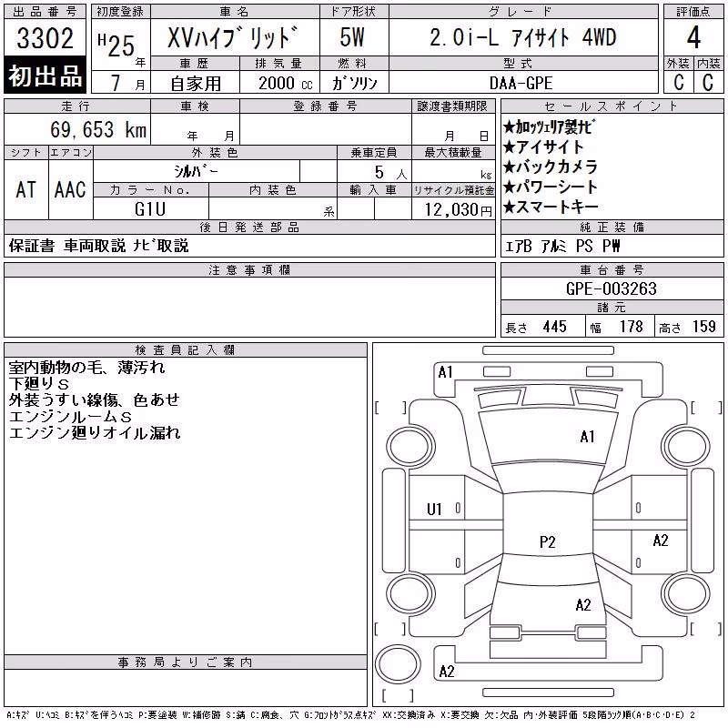
Task: Click the height value 159
Action: [x=703, y=327]
